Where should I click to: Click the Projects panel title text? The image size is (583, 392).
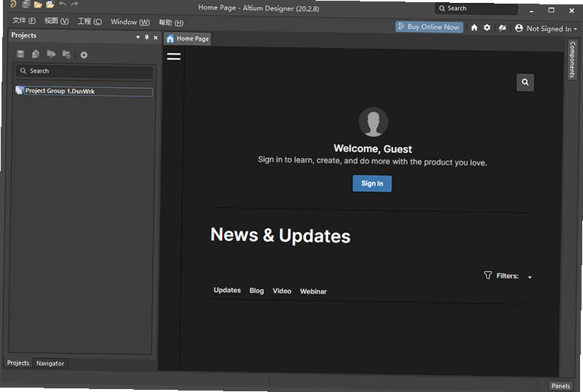pyautogui.click(x=24, y=36)
